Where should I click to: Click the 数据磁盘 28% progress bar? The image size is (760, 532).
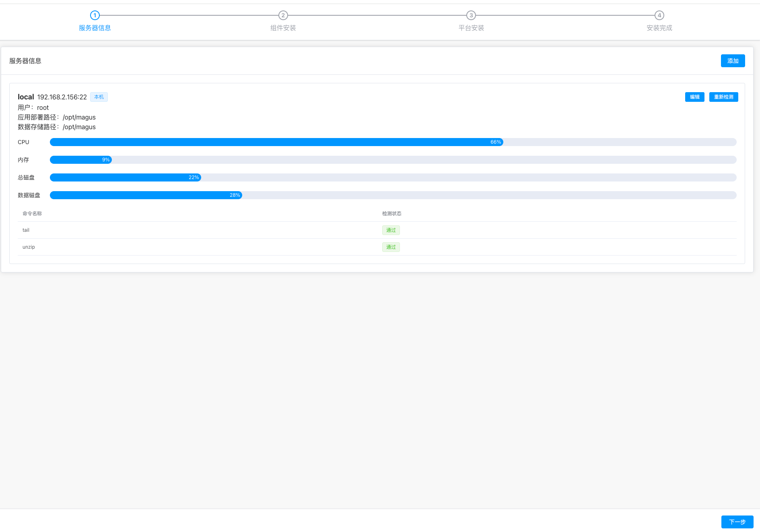pos(393,195)
